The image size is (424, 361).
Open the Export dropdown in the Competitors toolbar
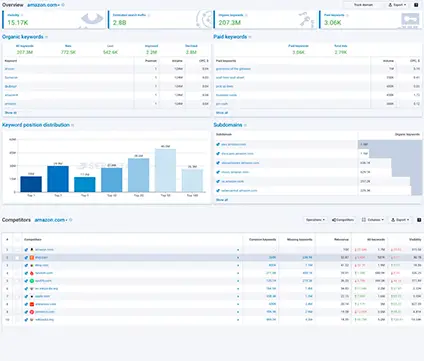coord(400,220)
